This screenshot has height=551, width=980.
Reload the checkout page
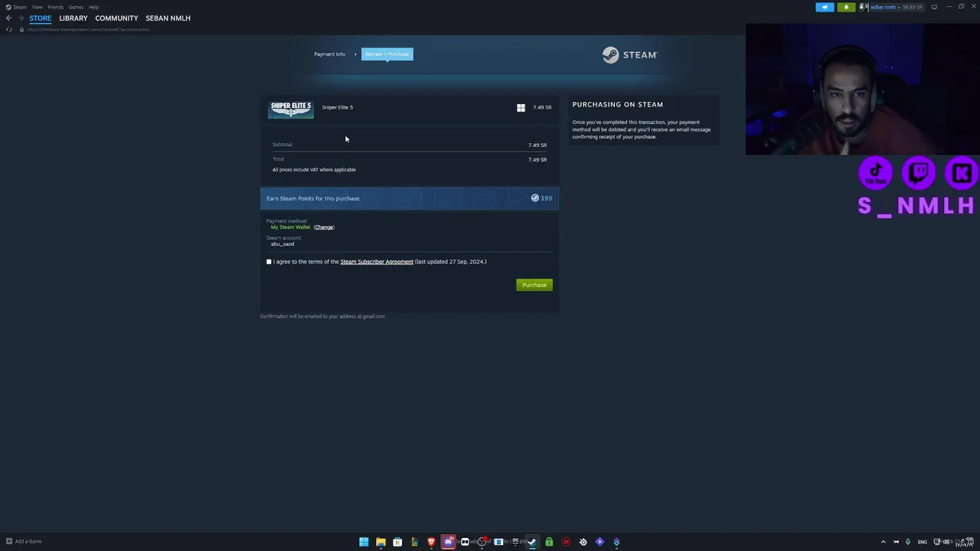click(9, 29)
